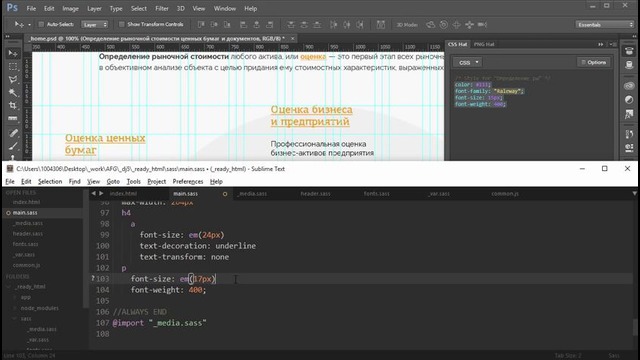This screenshot has height=360, width=640.
Task: Click the 3D roll mode icon
Action: click(x=444, y=24)
